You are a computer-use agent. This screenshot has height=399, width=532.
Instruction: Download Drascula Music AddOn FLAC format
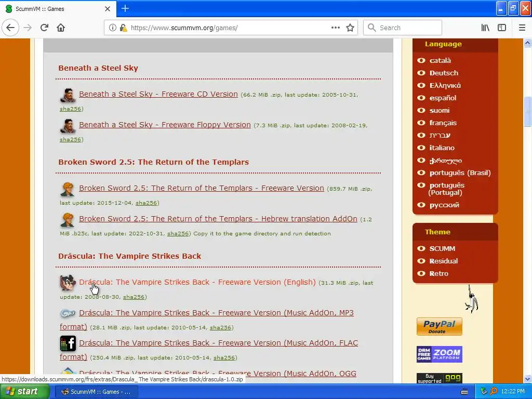tap(218, 343)
